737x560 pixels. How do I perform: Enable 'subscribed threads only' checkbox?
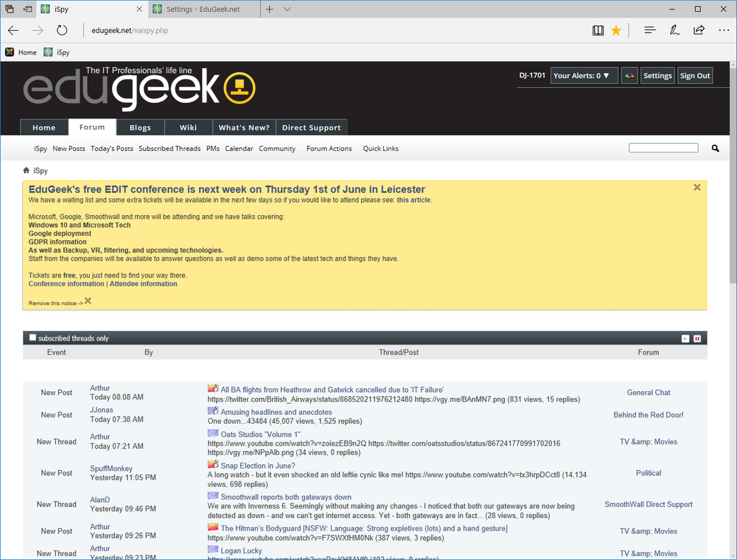point(32,337)
